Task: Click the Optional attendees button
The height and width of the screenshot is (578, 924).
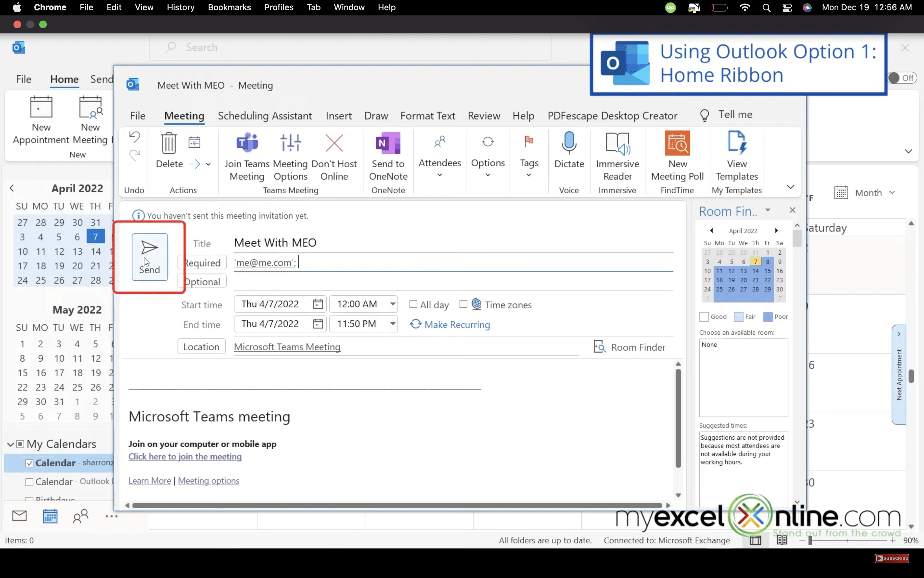Action: 202,282
